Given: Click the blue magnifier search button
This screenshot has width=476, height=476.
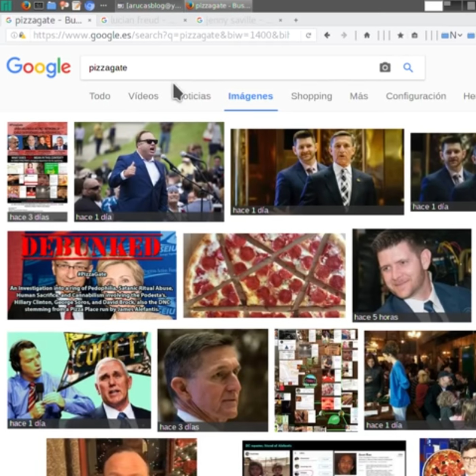Looking at the screenshot, I should tap(408, 68).
